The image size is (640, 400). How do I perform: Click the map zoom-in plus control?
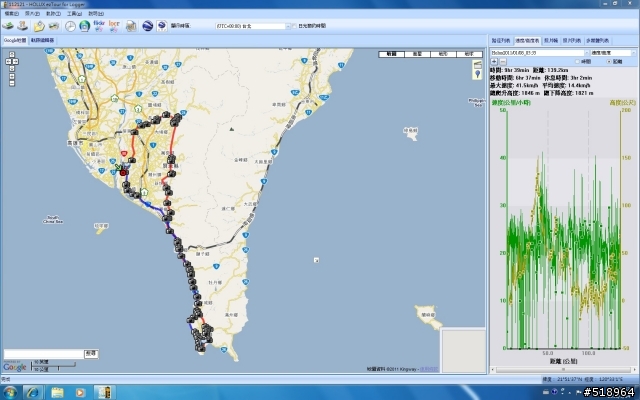tap(12, 76)
